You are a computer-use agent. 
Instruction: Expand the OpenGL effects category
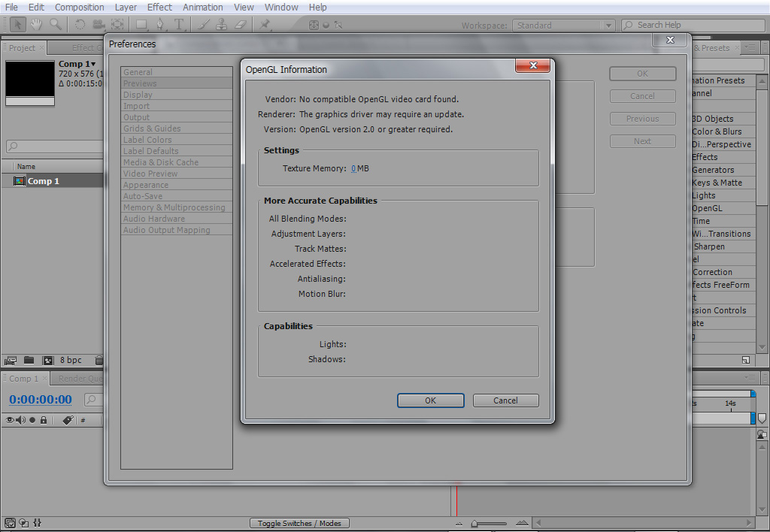pyautogui.click(x=707, y=208)
